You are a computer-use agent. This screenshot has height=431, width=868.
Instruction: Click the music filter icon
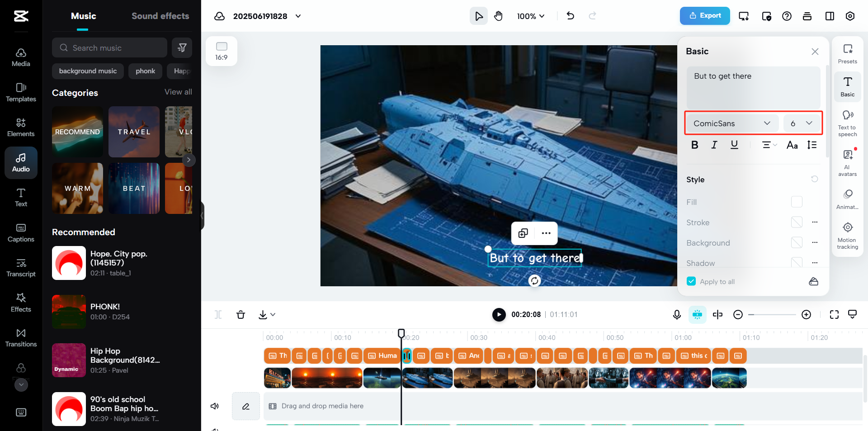(x=182, y=47)
